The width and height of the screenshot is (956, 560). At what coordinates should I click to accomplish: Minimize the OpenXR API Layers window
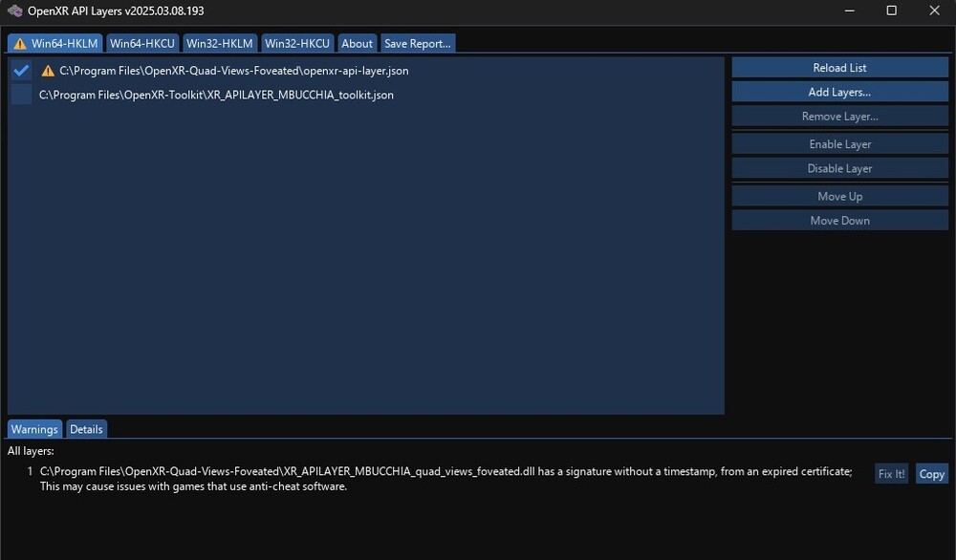[849, 11]
